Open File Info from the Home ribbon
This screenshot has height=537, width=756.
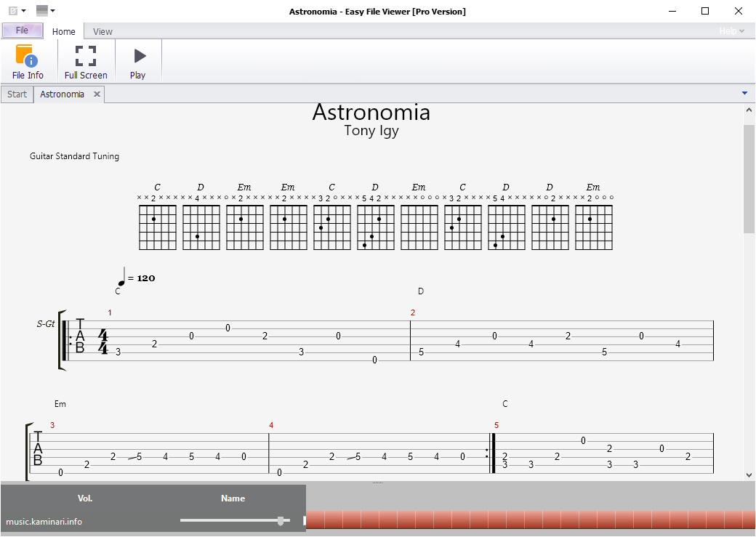click(28, 62)
